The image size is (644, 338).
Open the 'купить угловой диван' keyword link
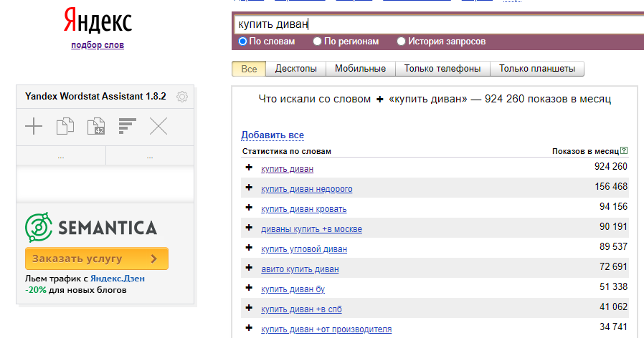coord(303,248)
